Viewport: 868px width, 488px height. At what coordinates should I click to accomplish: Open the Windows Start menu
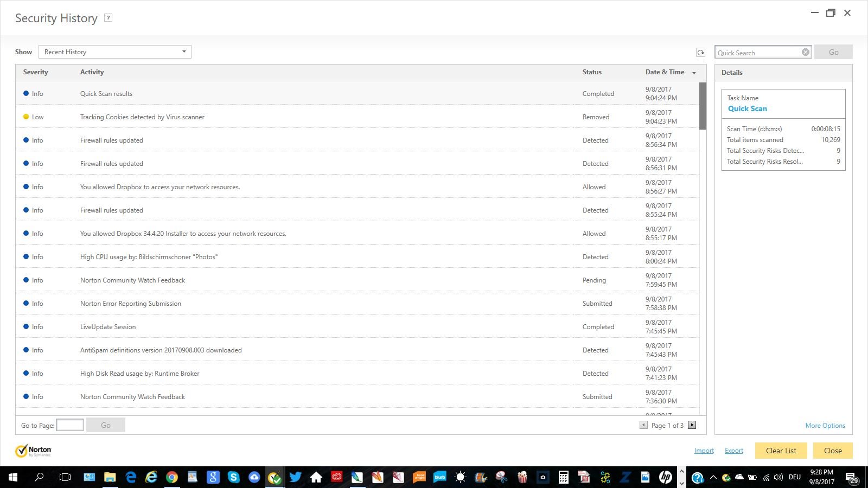[x=13, y=477]
